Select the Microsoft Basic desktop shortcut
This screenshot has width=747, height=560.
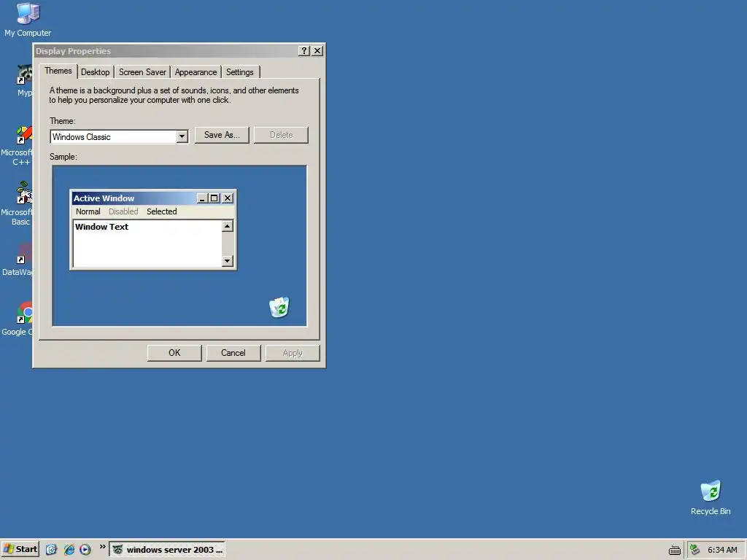point(18,204)
